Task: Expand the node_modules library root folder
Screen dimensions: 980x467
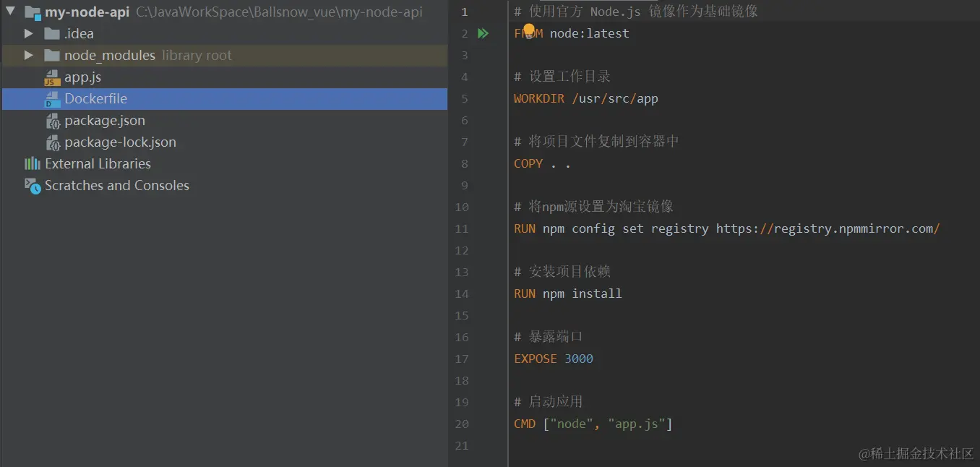Action: (x=28, y=55)
